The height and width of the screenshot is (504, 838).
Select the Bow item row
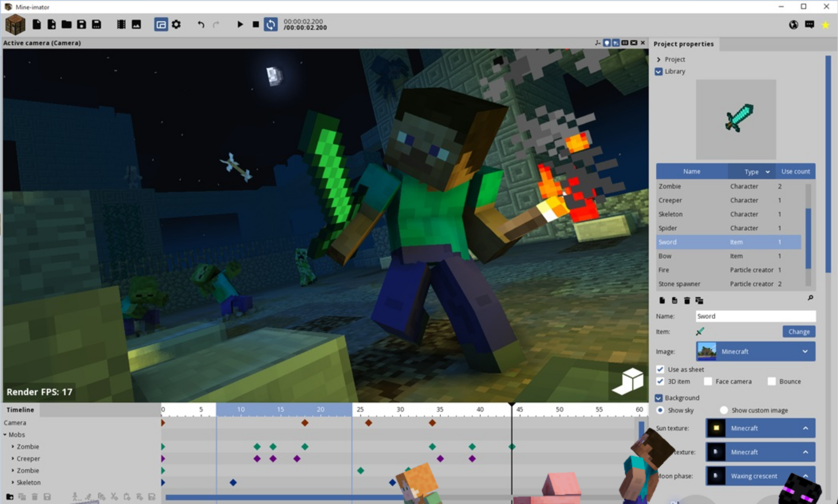pos(729,256)
